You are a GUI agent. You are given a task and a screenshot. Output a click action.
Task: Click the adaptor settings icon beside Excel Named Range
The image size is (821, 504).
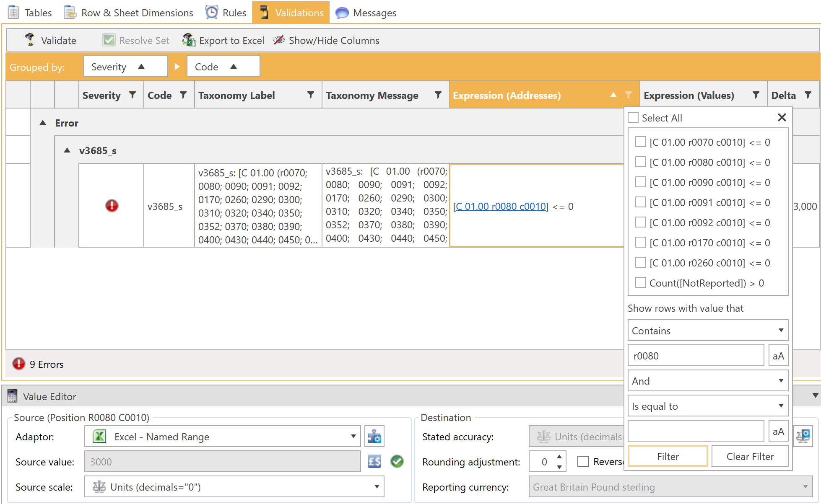(x=374, y=437)
